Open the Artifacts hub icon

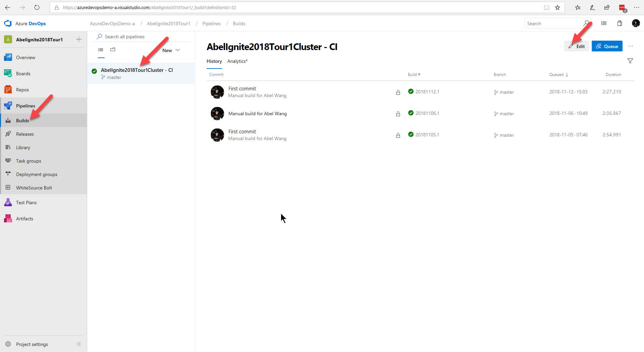pos(8,219)
